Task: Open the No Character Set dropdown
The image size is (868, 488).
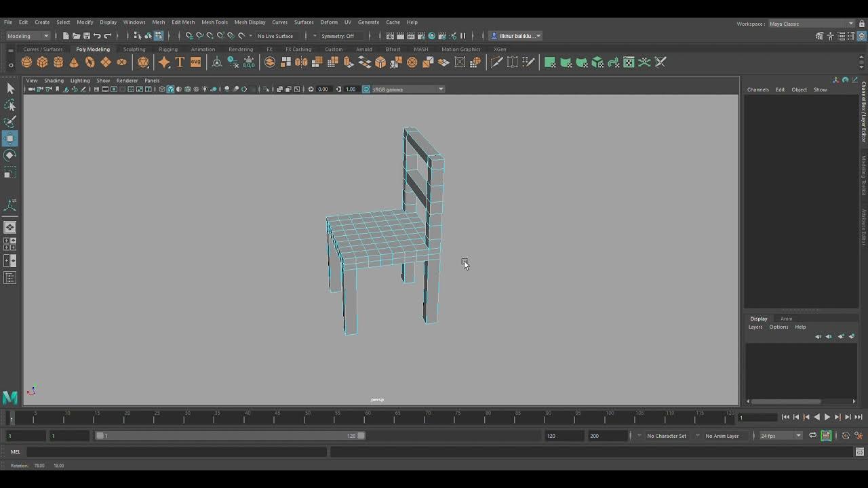Action: click(667, 436)
